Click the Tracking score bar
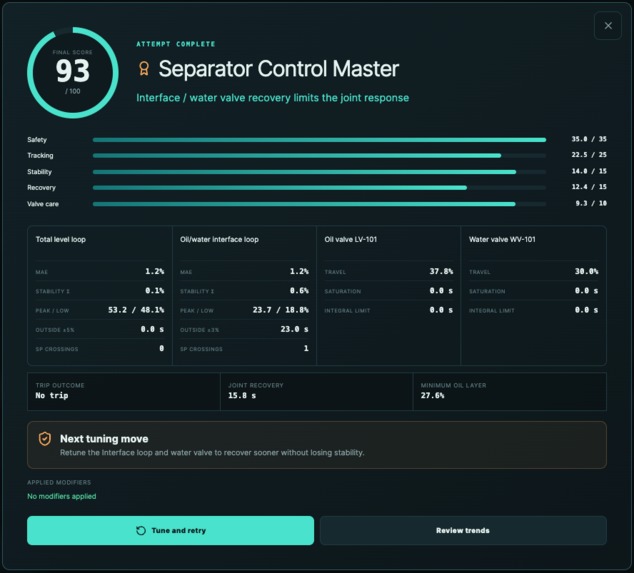 point(319,156)
